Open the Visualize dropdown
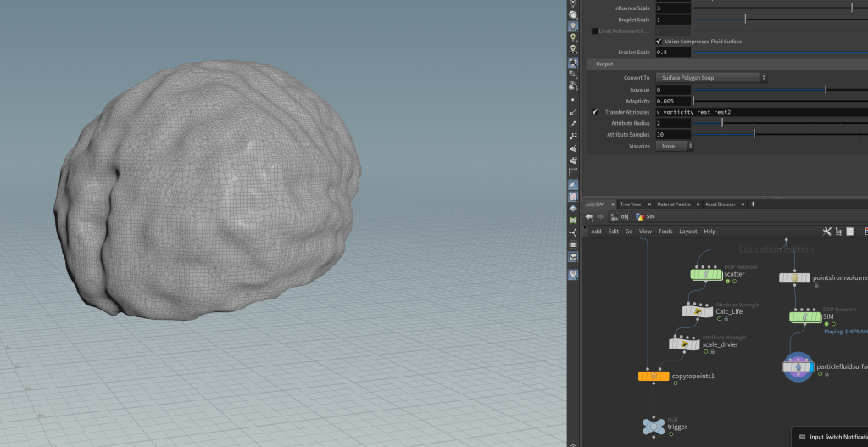Viewport: 868px width, 447px height. pyautogui.click(x=675, y=146)
